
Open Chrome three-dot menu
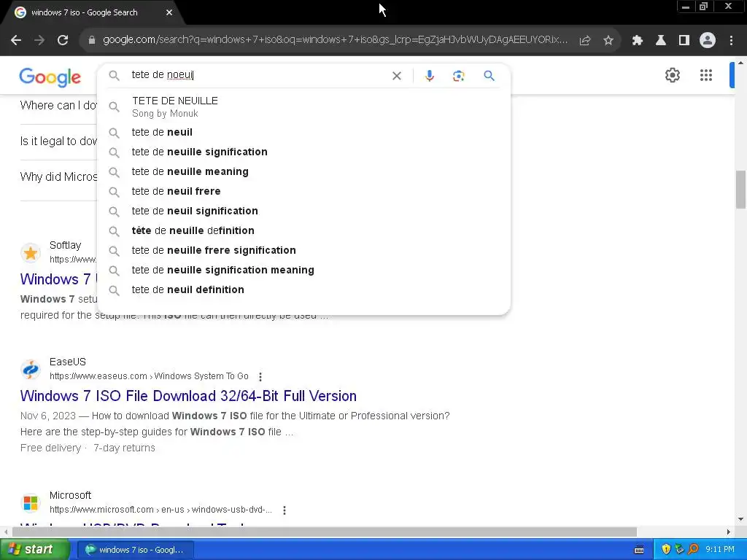tap(731, 41)
